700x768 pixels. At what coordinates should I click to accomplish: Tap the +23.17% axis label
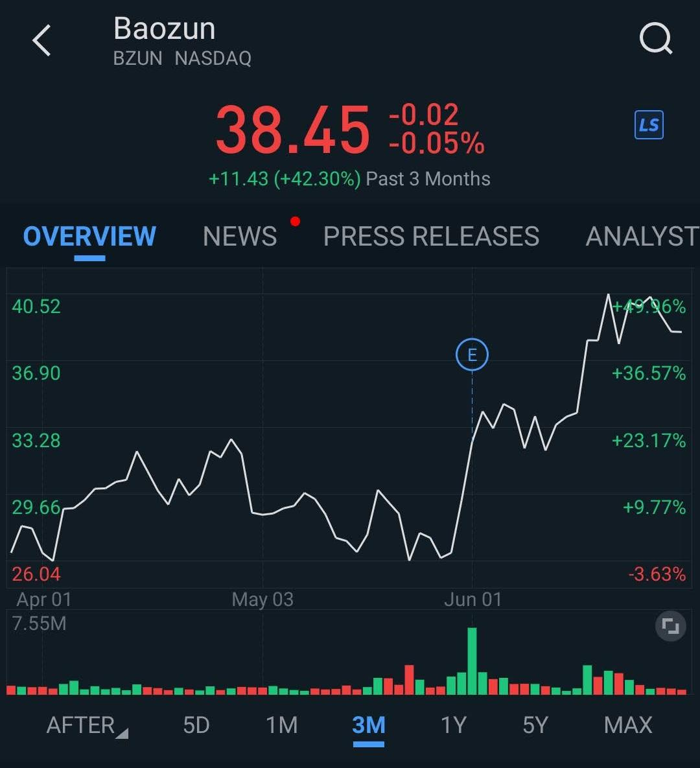tap(649, 440)
